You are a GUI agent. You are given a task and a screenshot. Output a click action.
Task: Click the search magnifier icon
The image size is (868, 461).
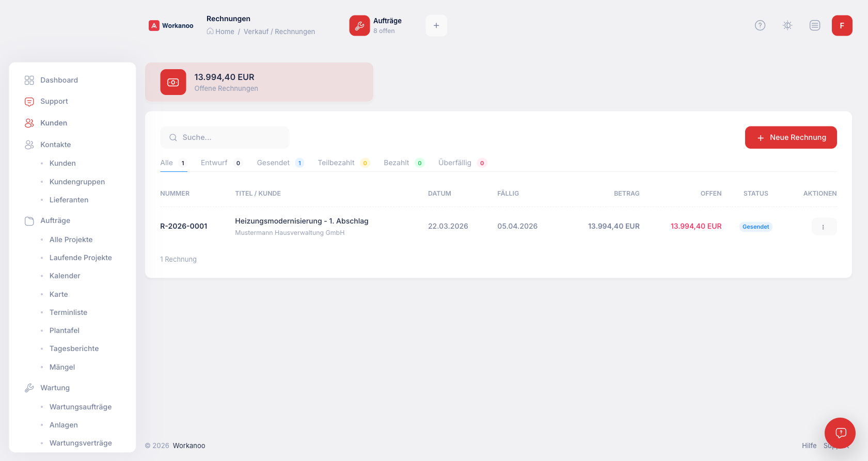click(173, 138)
